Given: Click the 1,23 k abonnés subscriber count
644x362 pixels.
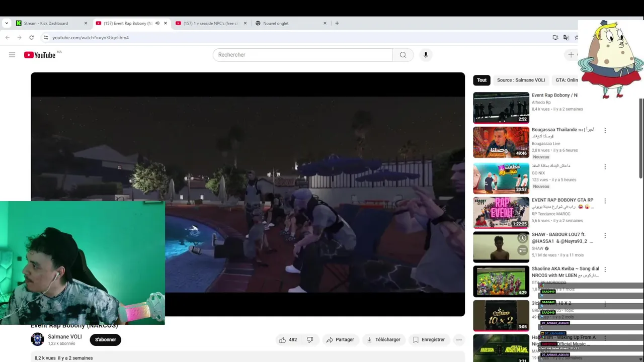Looking at the screenshot, I should pos(61,344).
